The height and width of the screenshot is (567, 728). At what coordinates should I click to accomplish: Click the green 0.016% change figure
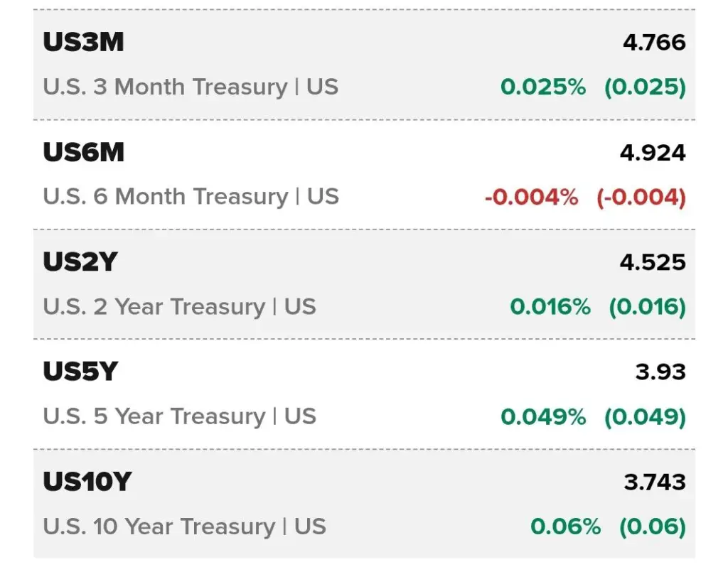tap(550, 307)
